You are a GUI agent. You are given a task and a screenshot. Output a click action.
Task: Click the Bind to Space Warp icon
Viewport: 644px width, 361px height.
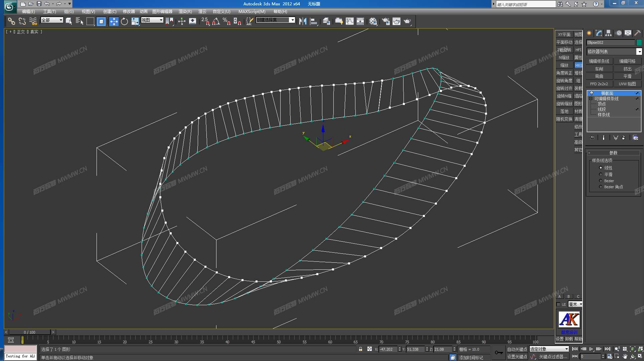(x=33, y=21)
